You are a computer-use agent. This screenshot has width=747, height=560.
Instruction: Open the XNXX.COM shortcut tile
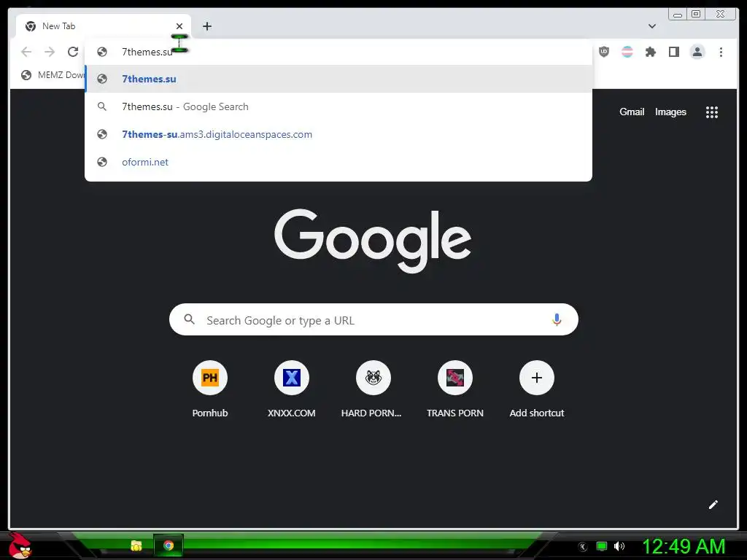(292, 389)
